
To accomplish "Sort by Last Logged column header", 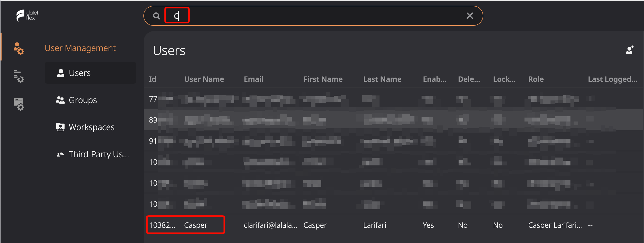I will pyautogui.click(x=612, y=79).
